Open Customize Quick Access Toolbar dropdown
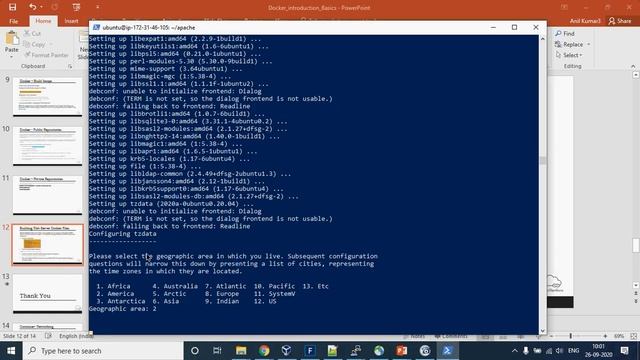 click(98, 7)
